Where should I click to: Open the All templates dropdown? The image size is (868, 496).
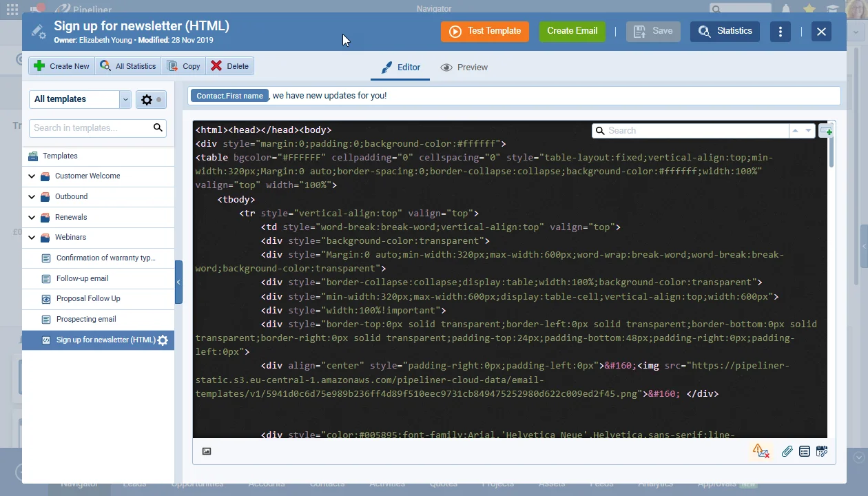[x=80, y=99]
